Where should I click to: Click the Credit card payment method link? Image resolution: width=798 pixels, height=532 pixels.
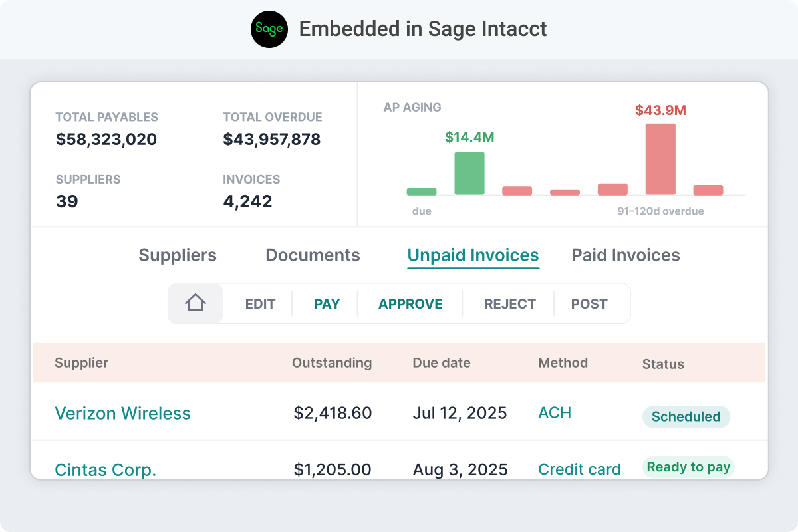[579, 469]
